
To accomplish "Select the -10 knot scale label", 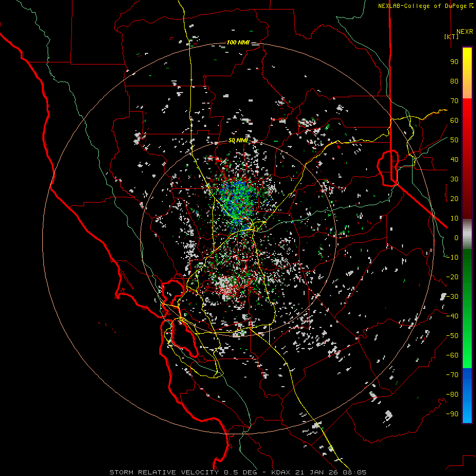I will (452, 258).
